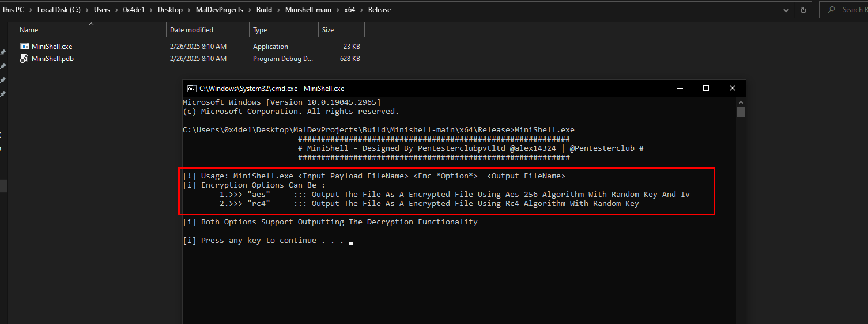
Task: Expand chevron after MalDevProjects in breadcrumb
Action: tap(250, 10)
